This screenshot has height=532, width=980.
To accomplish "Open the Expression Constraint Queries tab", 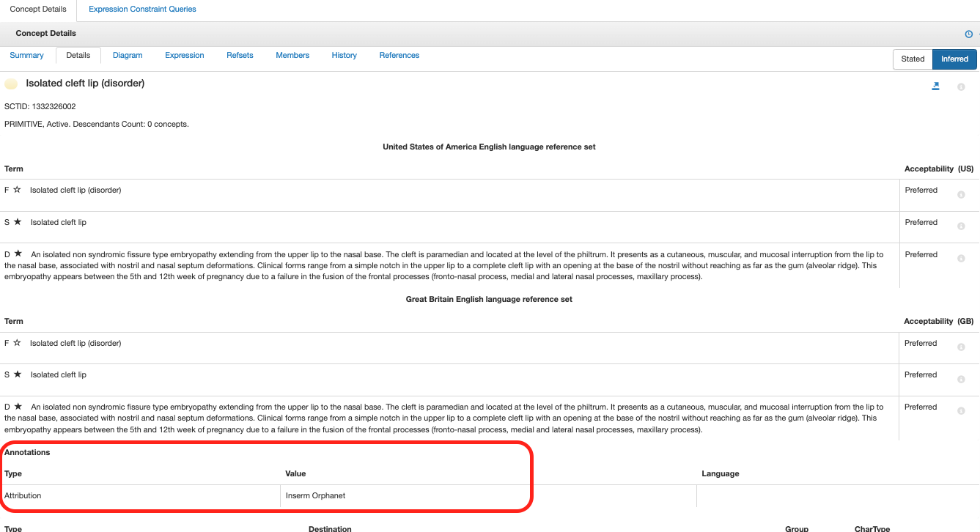I will (x=142, y=10).
